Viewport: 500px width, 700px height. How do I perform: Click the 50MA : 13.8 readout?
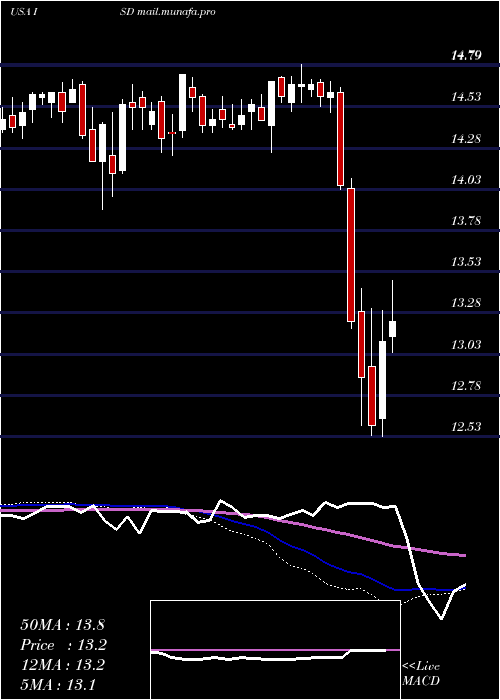(x=62, y=625)
